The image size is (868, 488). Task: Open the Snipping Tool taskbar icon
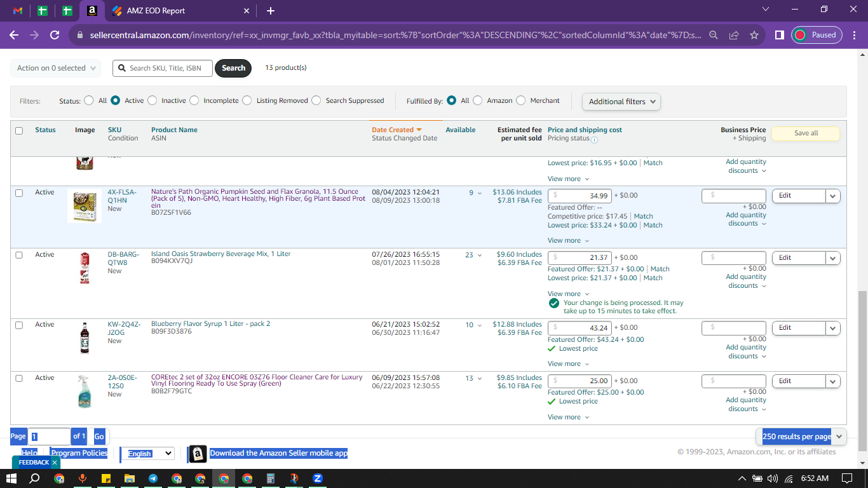click(x=294, y=478)
